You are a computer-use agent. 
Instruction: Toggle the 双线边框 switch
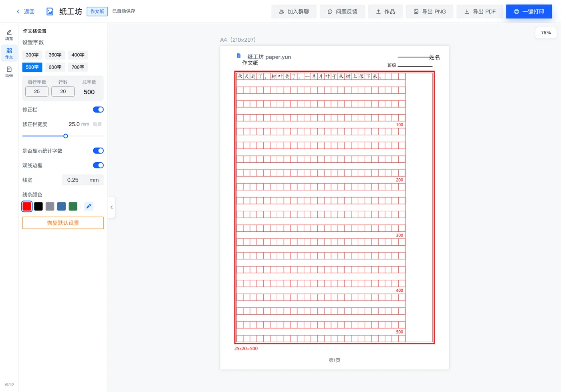[x=98, y=165]
